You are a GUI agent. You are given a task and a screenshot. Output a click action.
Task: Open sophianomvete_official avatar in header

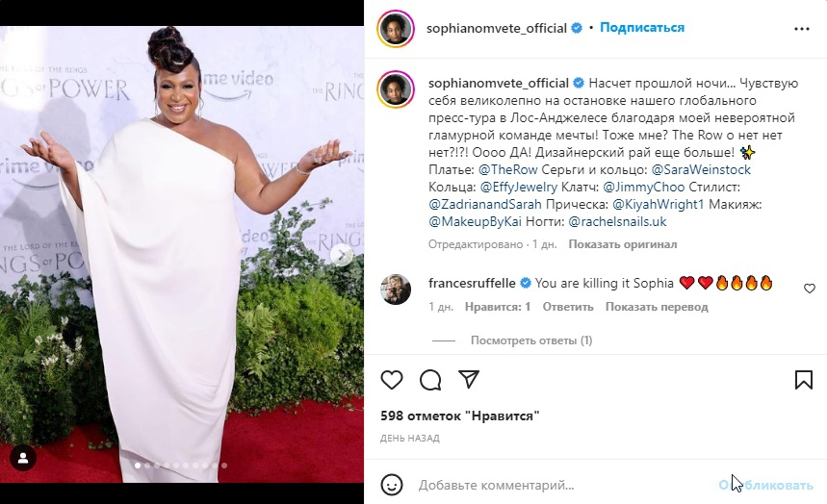pos(396,29)
